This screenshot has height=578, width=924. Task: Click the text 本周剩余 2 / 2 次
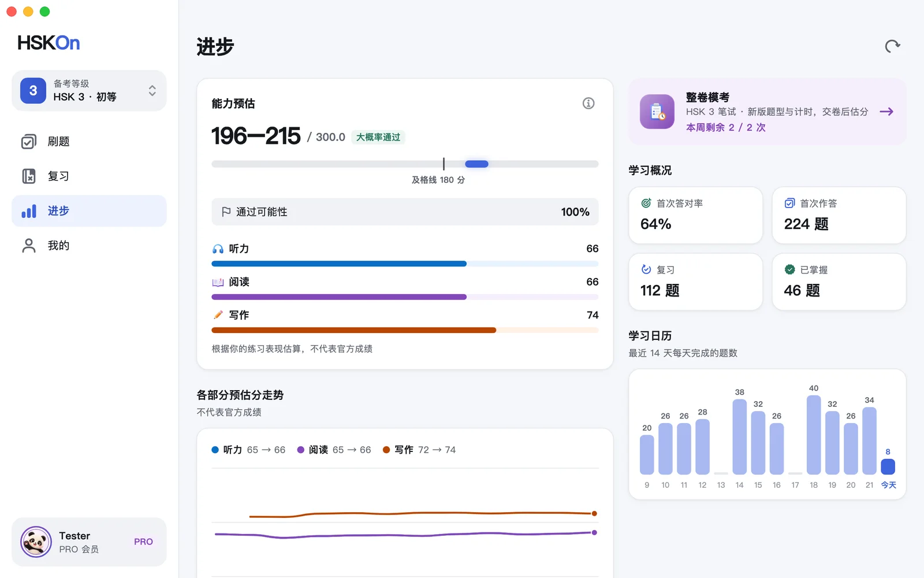pos(725,127)
